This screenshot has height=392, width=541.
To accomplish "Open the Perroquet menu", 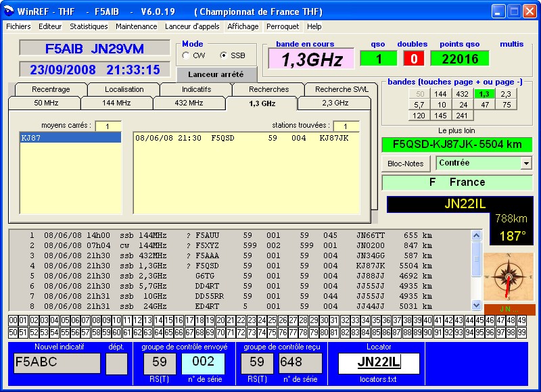I will pyautogui.click(x=283, y=26).
